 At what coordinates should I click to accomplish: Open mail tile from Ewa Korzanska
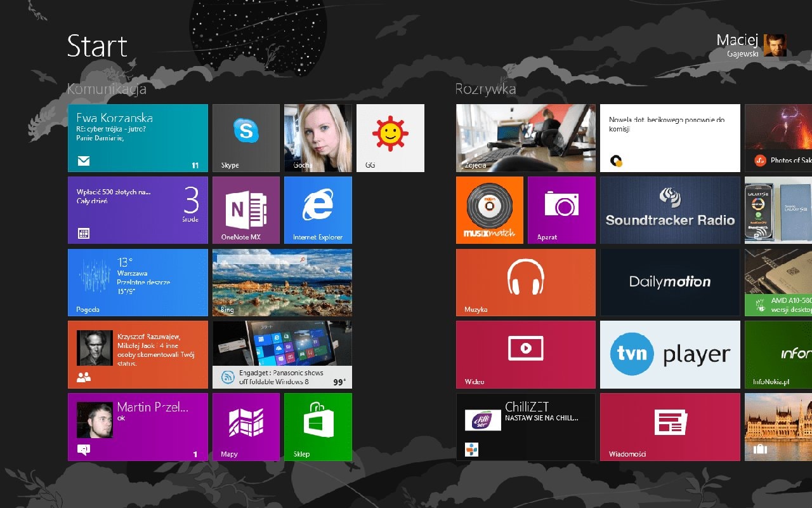[x=138, y=138]
